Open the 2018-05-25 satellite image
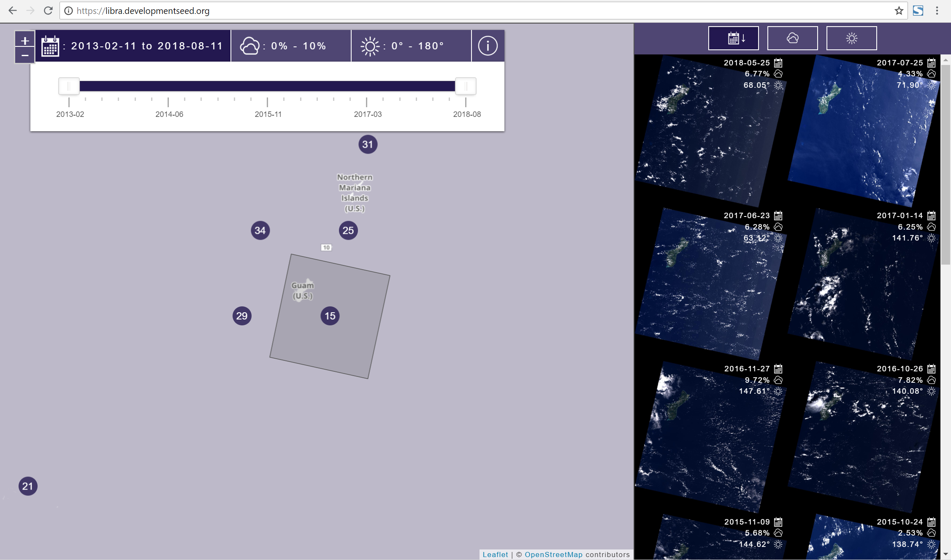 click(711, 131)
